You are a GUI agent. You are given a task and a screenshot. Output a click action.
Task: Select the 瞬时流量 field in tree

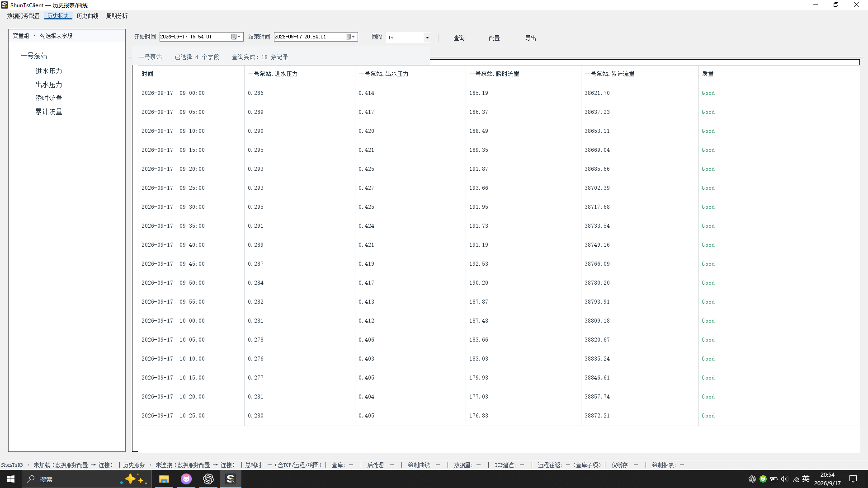point(49,98)
